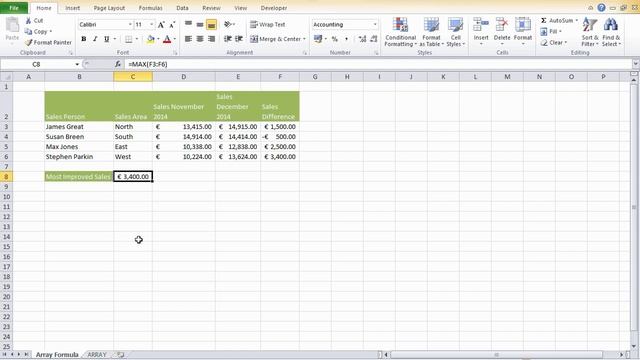Screen dimensions: 640x360
Task: Apply red Font Color A
Action: pos(167,39)
